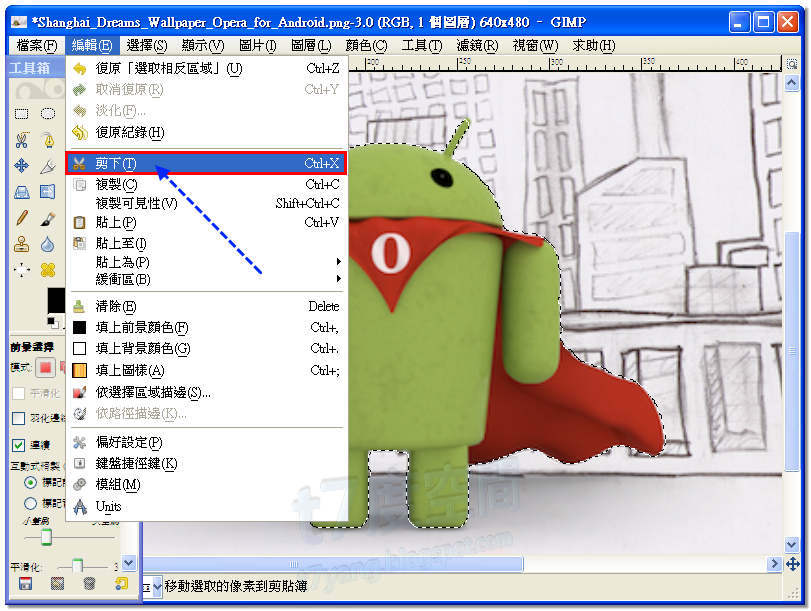This screenshot has width=811, height=611.
Task: Choose 複製(C) menu entry
Action: click(207, 184)
